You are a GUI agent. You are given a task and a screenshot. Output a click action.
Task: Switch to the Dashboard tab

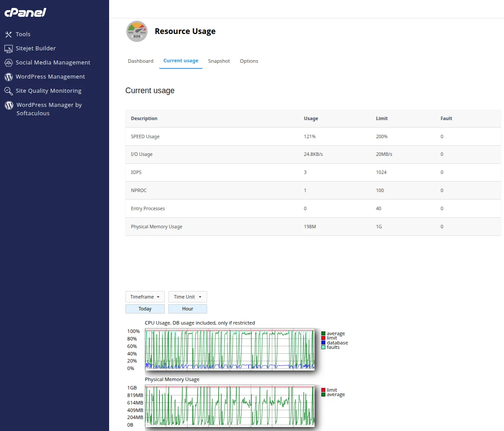(x=140, y=61)
